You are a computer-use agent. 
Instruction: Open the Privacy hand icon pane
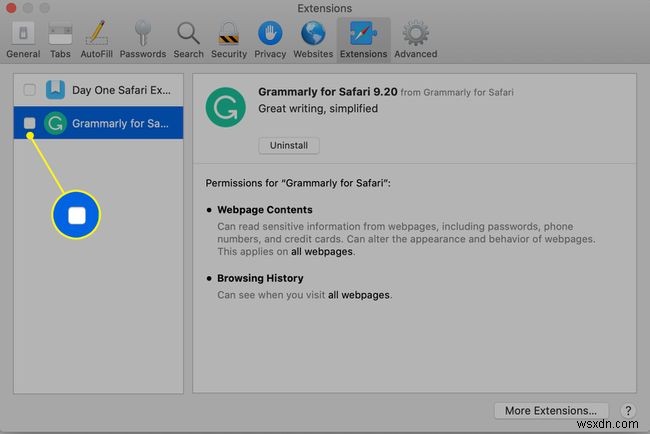(x=270, y=40)
